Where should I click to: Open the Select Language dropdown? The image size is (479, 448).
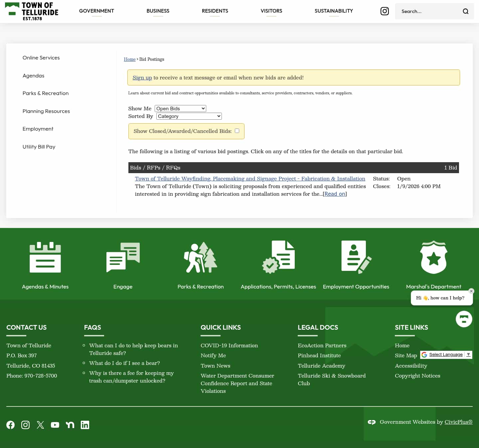[x=446, y=355]
